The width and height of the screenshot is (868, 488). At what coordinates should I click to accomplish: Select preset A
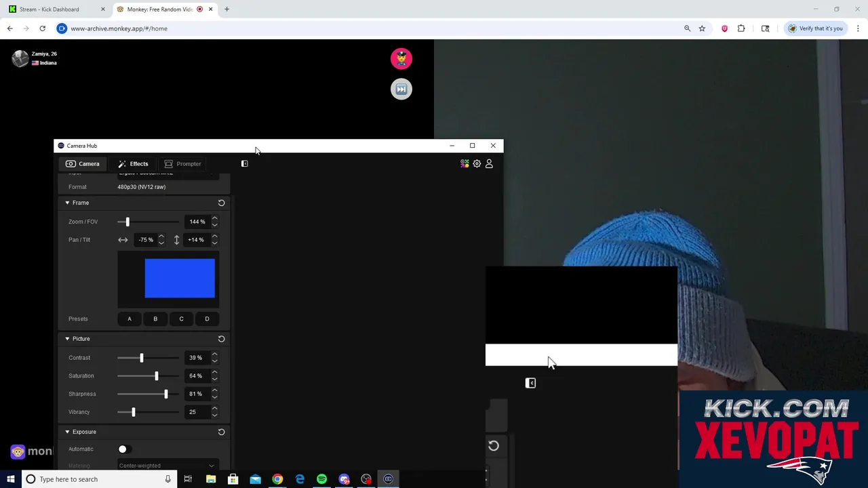tap(130, 319)
